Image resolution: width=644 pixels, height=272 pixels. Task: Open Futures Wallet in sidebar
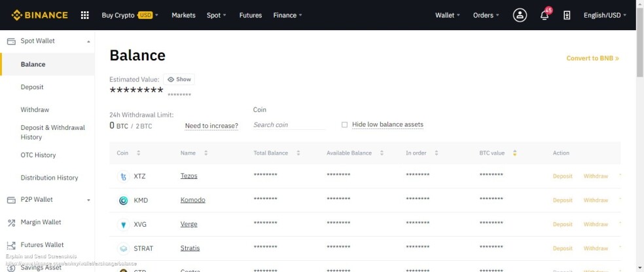pyautogui.click(x=43, y=245)
